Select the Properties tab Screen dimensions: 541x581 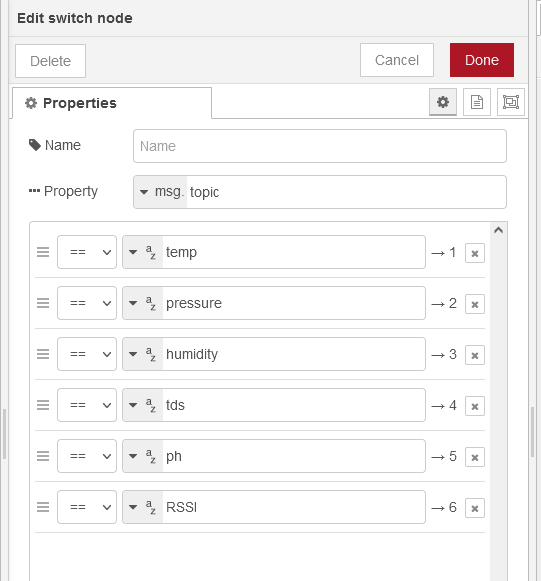click(x=112, y=103)
